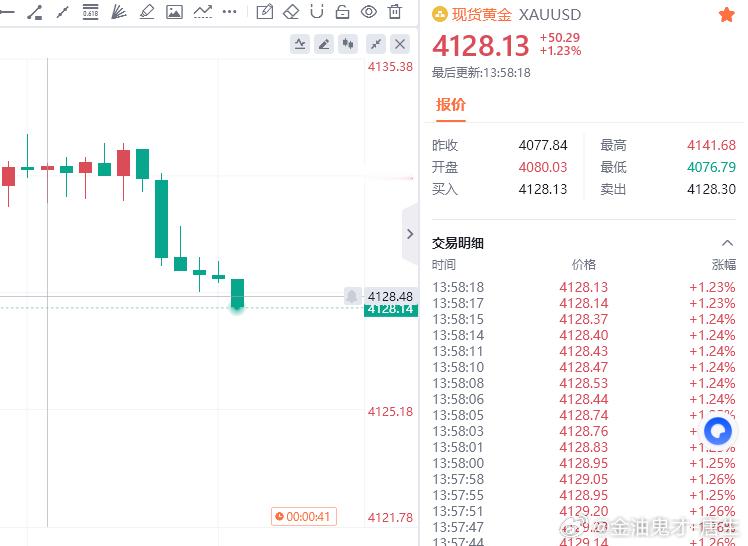Click the countdown timer 00:00:41
This screenshot has width=748, height=546.
click(304, 516)
